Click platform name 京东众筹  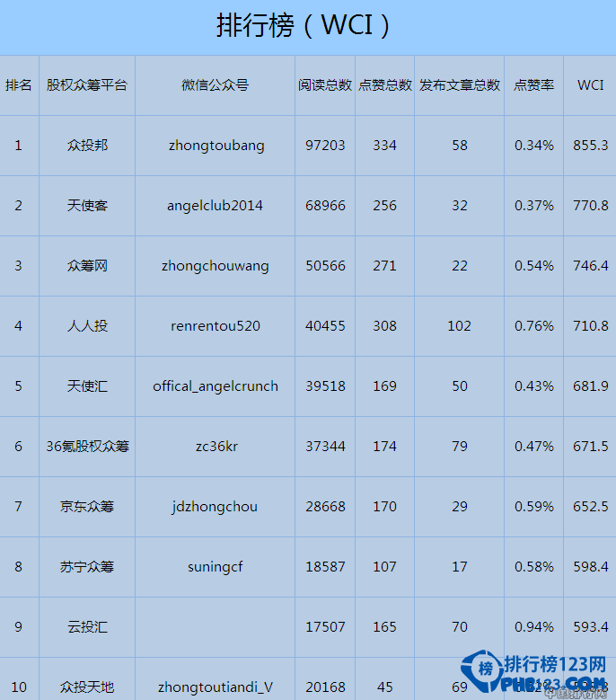tap(87, 507)
